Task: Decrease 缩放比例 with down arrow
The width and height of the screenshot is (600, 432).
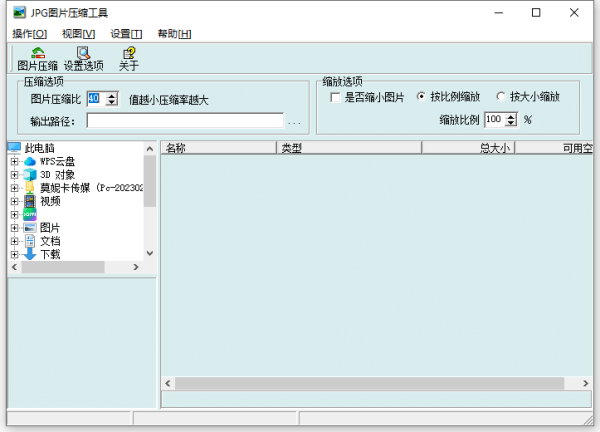Action: pos(511,123)
